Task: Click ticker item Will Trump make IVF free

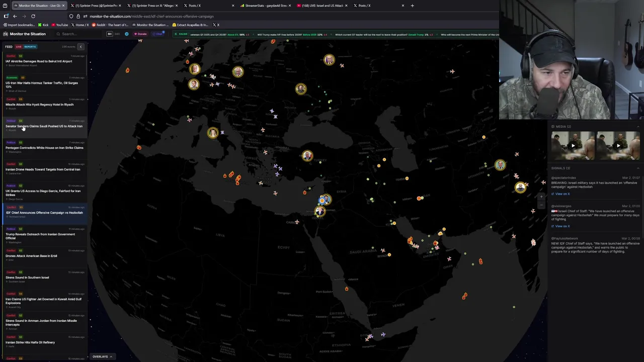Action: 292,35
